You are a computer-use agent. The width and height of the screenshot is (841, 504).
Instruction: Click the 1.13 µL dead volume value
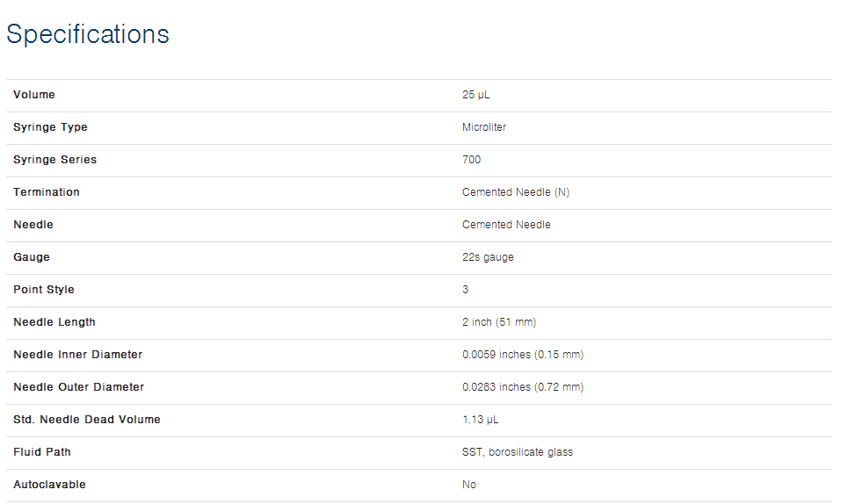481,420
